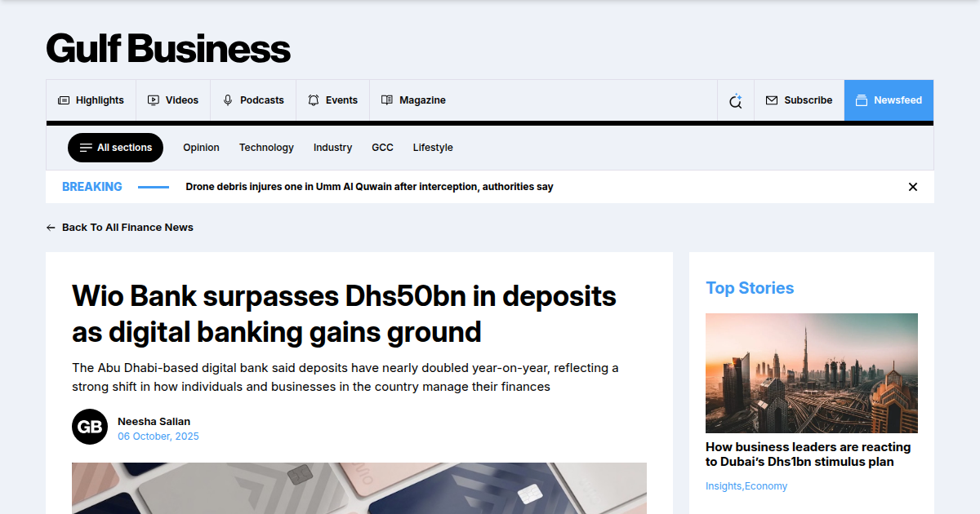Click the Economy tag under Top Stories
The width and height of the screenshot is (980, 514).
[x=766, y=485]
